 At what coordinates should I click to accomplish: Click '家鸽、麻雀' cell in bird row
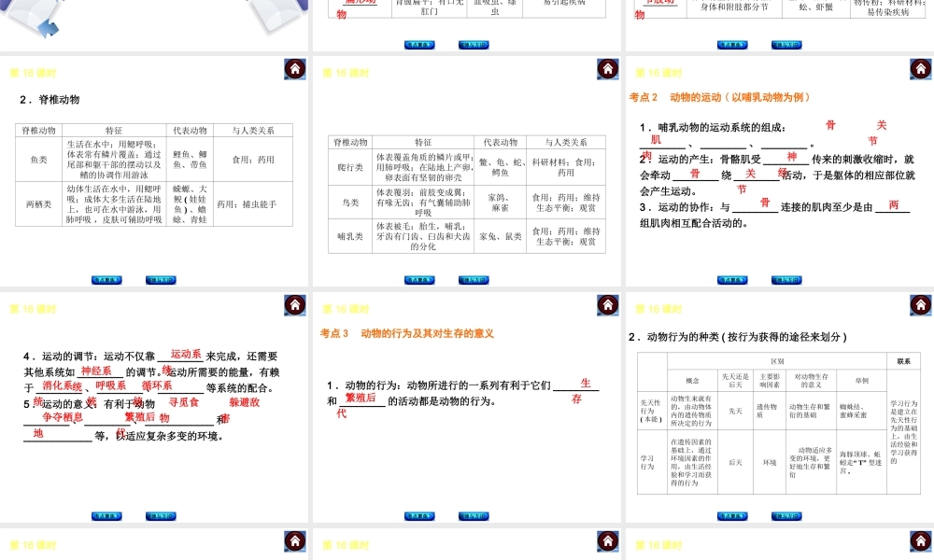click(501, 203)
